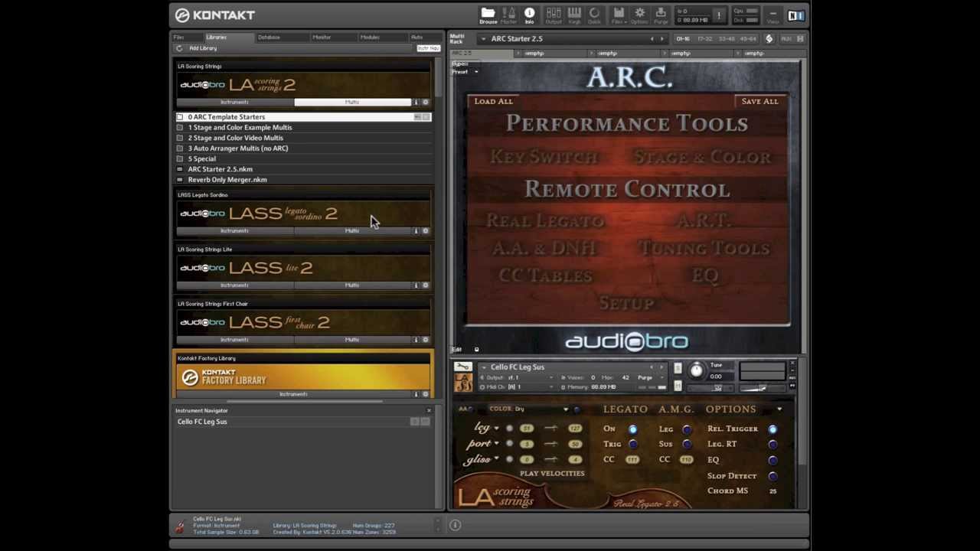Toggle Slop Detect option
This screenshot has height=551, width=980.
pyautogui.click(x=772, y=476)
